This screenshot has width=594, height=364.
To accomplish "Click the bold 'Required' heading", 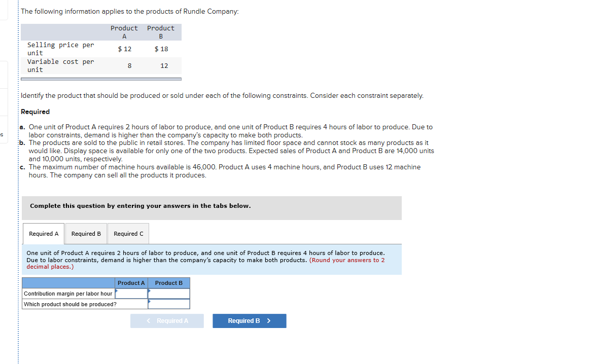I will (x=35, y=112).
